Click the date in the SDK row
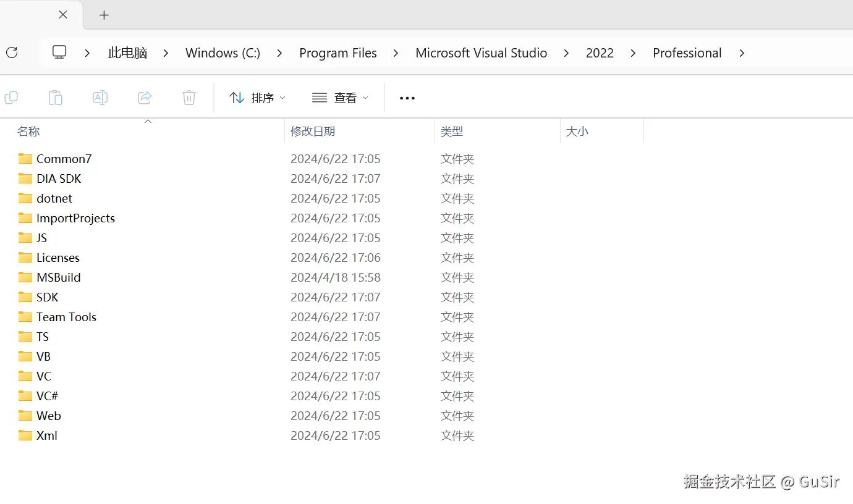Image resolution: width=853 pixels, height=504 pixels. point(336,297)
